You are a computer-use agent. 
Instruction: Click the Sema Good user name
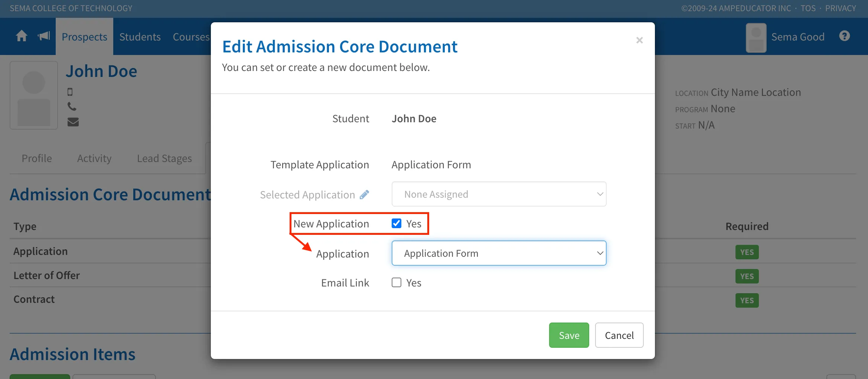(x=798, y=37)
